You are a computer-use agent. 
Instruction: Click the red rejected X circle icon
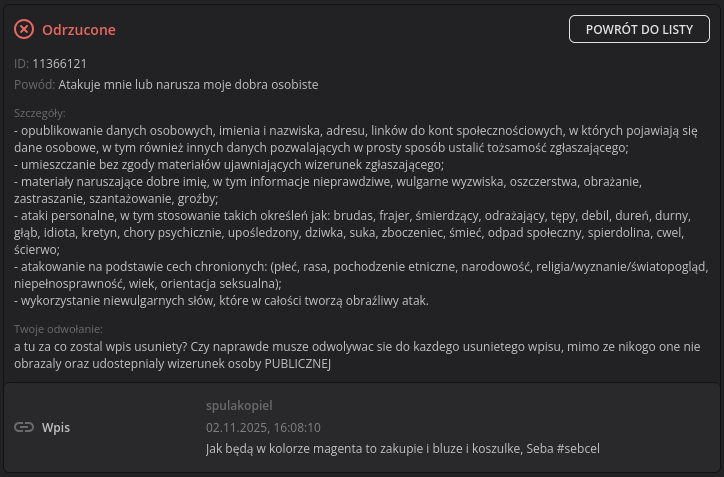24,30
